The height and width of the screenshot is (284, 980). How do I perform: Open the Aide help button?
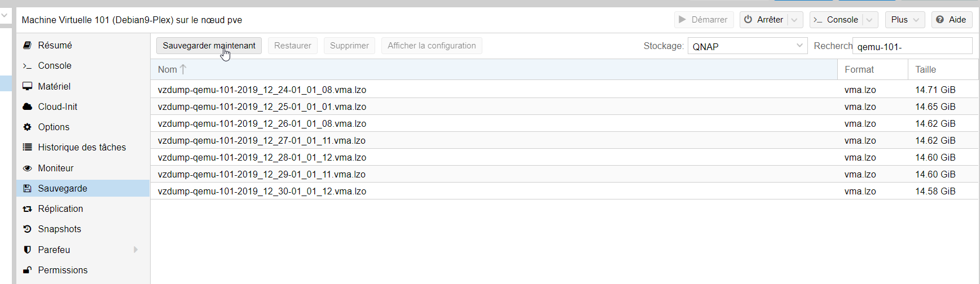pos(951,20)
